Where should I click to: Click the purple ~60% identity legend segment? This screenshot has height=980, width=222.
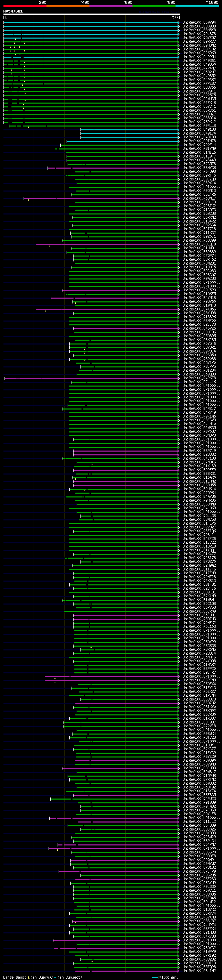(x=111, y=6)
